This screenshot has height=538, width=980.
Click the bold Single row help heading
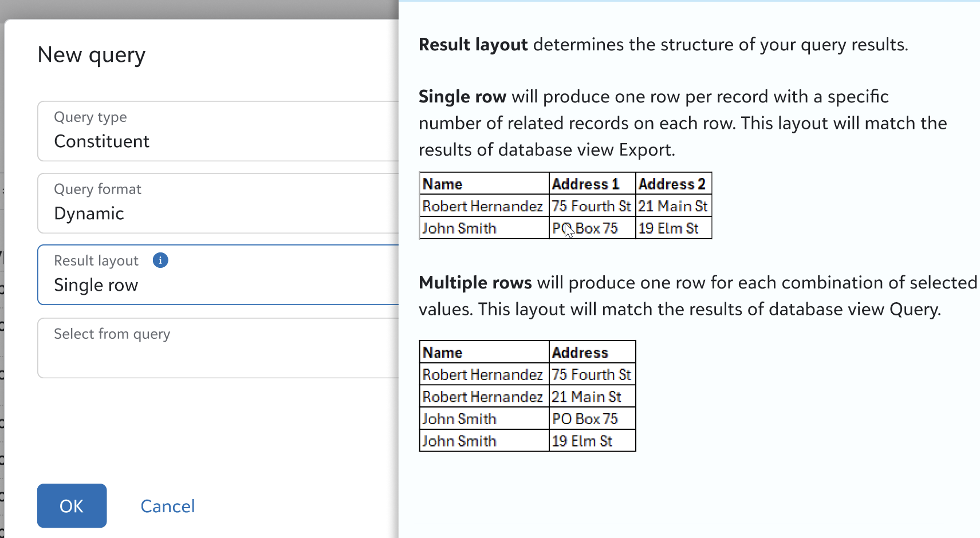462,97
